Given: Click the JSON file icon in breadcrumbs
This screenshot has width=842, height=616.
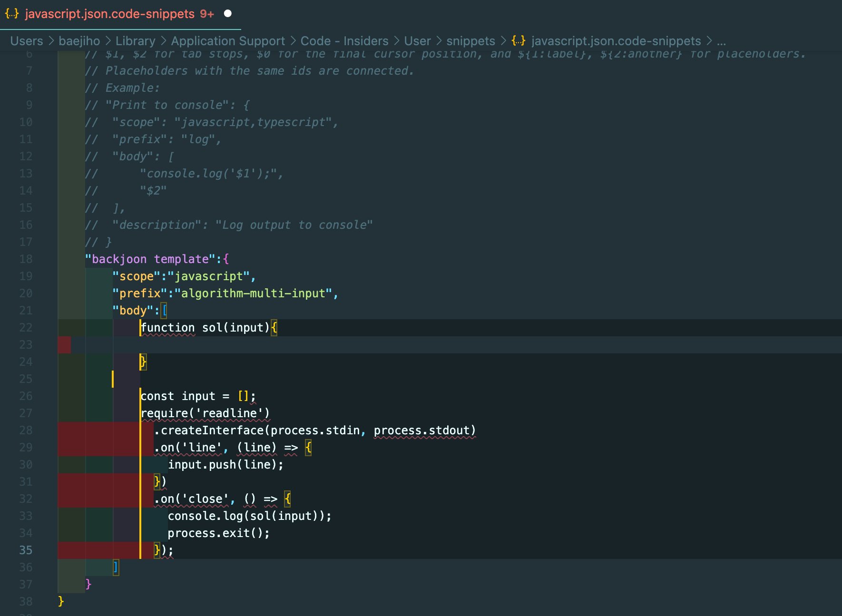Looking at the screenshot, I should tap(519, 41).
